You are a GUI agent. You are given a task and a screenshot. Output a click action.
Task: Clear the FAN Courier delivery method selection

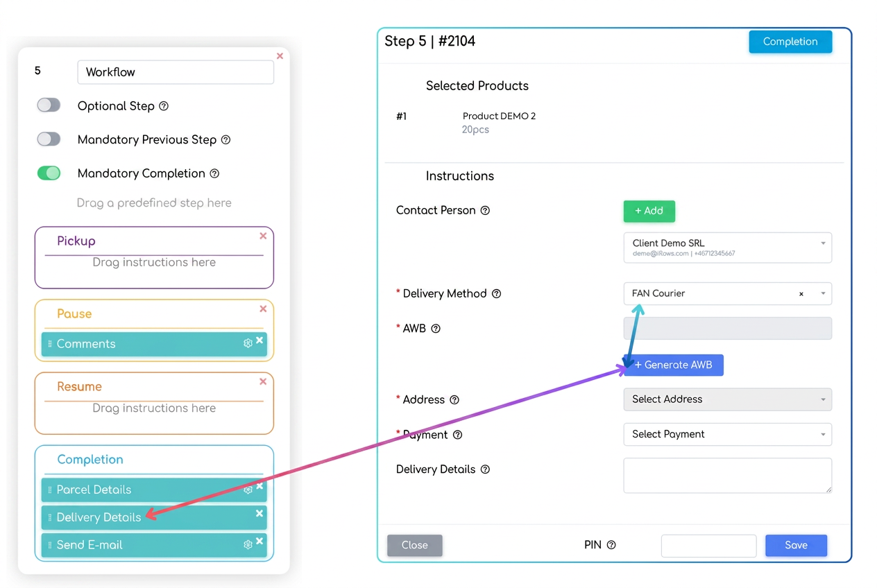click(x=801, y=294)
